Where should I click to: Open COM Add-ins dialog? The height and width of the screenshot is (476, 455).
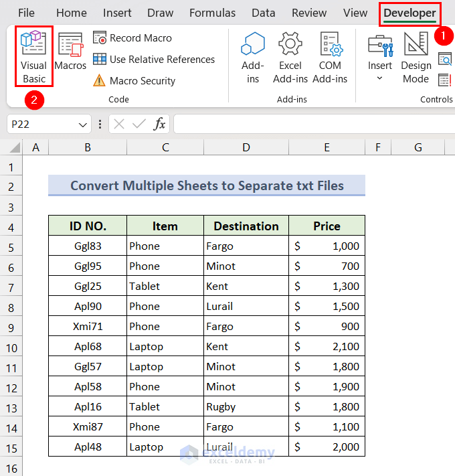pyautogui.click(x=330, y=58)
